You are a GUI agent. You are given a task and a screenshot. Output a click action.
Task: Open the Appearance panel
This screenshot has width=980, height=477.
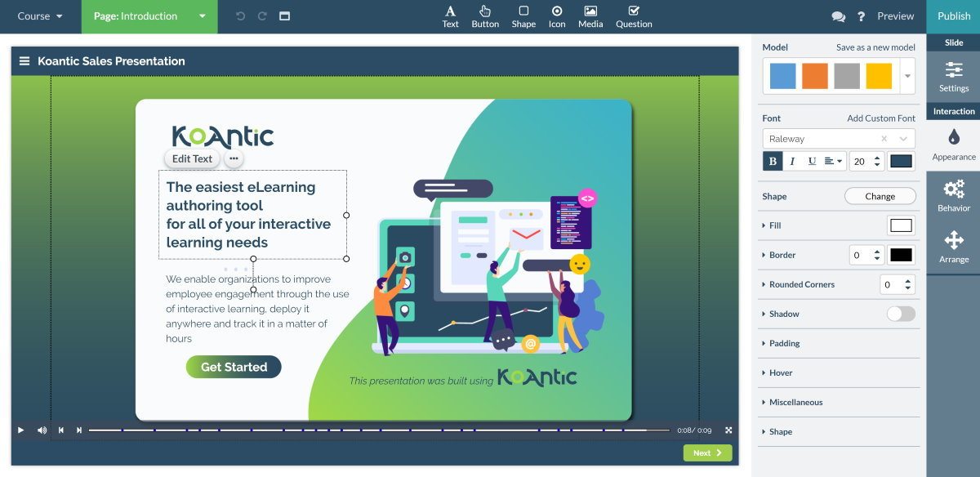point(953,145)
